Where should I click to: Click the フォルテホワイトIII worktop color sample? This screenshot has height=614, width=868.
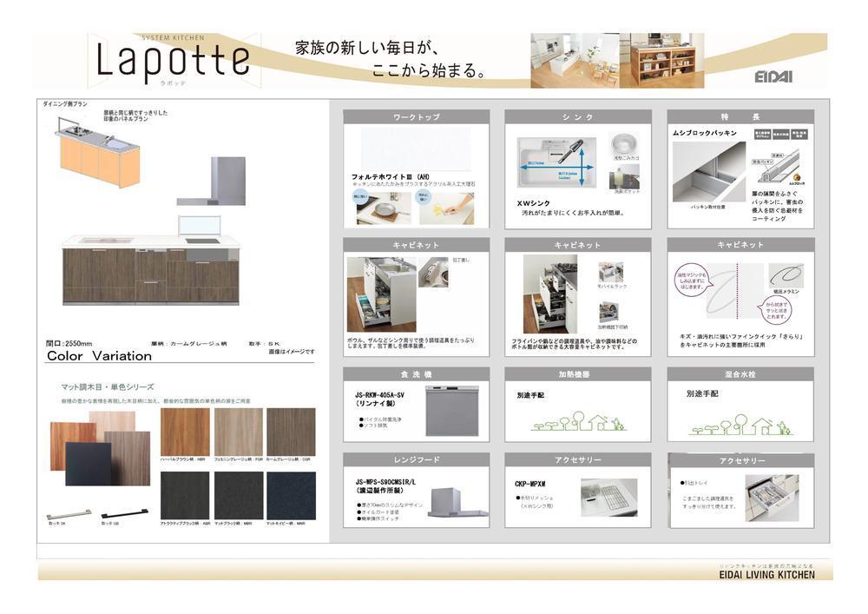pos(417,149)
